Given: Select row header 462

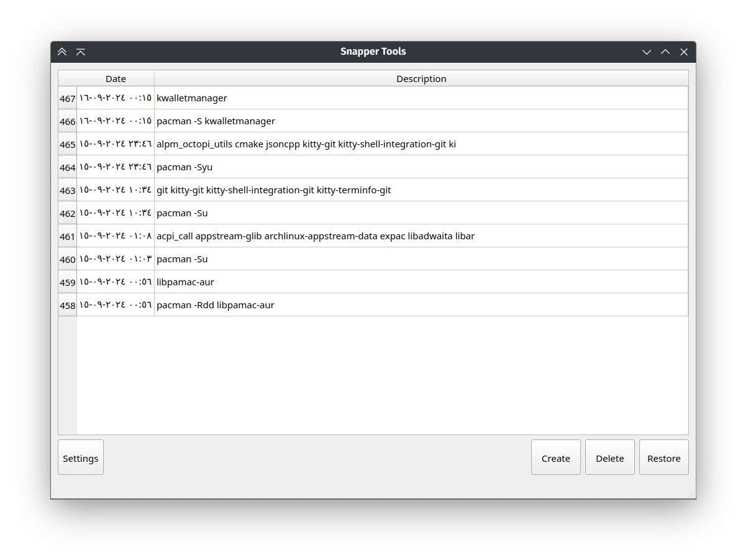Looking at the screenshot, I should click(x=68, y=213).
